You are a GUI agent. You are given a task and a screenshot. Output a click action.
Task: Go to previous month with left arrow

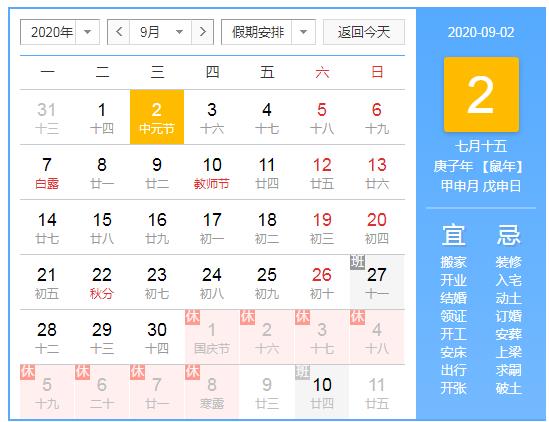[119, 32]
